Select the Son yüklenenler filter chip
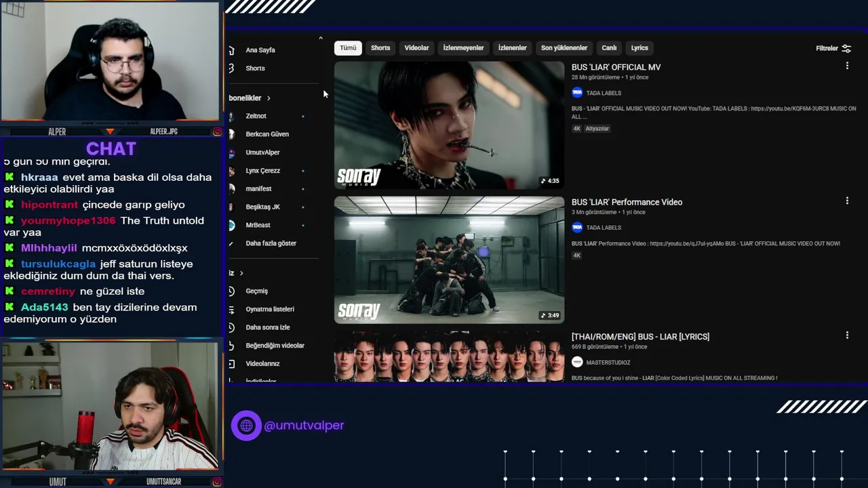Screen dimensions: 868x488 click(x=564, y=48)
